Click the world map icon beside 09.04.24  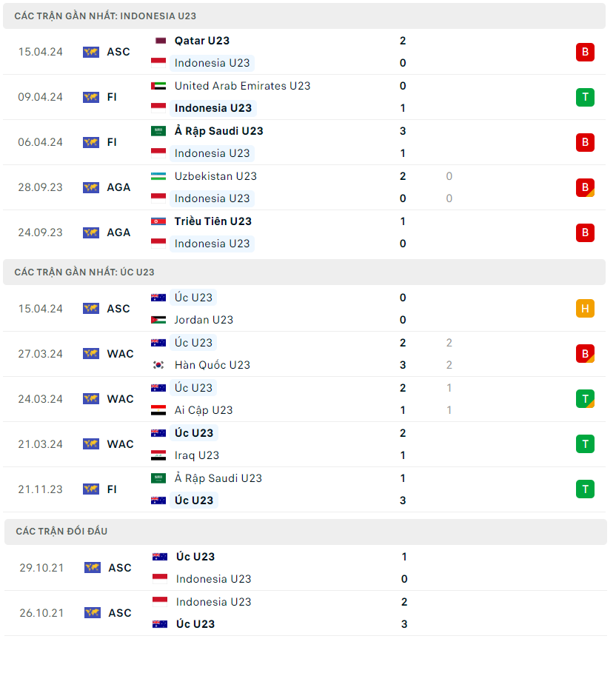coord(91,97)
